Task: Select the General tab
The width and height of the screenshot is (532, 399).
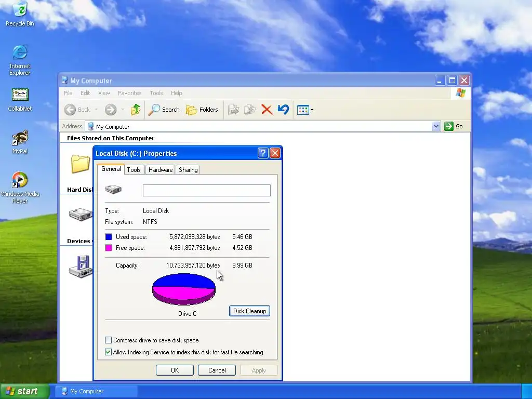Action: pyautogui.click(x=111, y=169)
